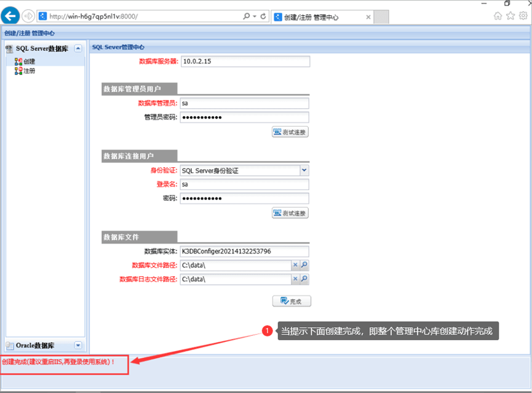Collapse the SQL Server数据库 panel

78,49
